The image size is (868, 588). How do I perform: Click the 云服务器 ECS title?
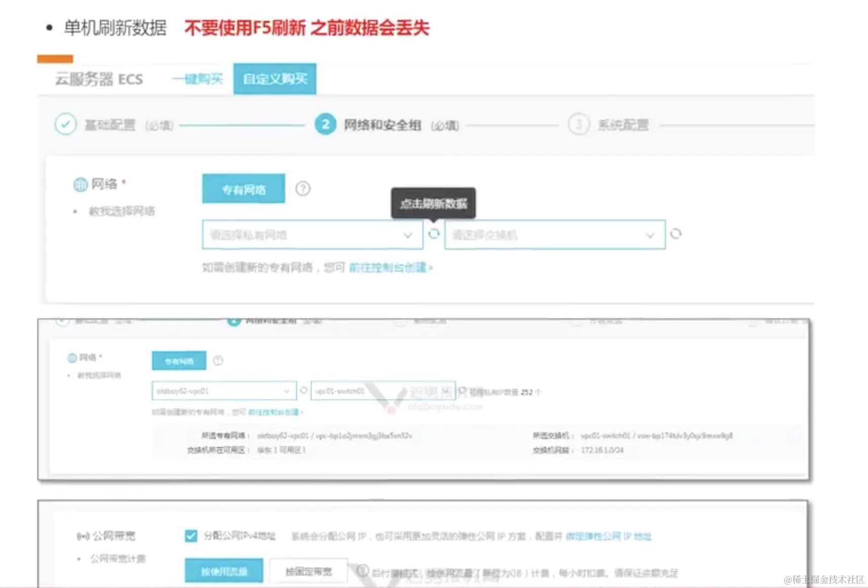click(x=99, y=79)
